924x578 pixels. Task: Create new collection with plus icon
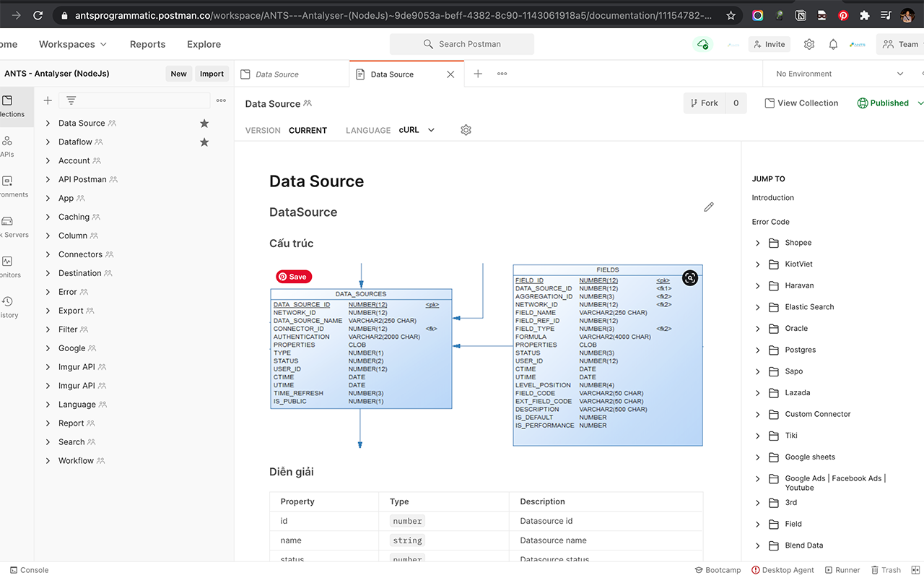click(48, 100)
